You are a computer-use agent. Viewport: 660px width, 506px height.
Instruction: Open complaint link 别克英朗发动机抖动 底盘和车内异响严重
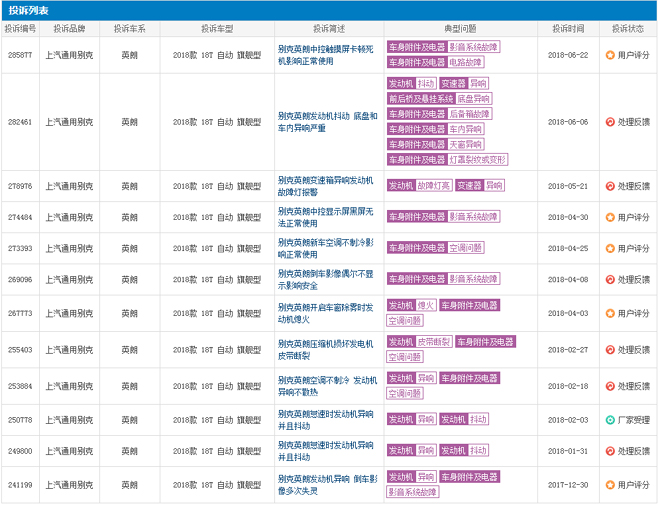click(x=327, y=122)
